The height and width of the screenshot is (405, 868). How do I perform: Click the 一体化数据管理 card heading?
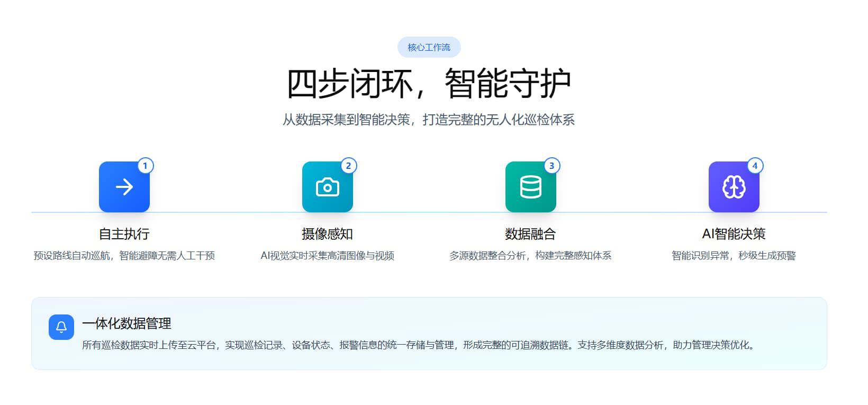coord(126,323)
